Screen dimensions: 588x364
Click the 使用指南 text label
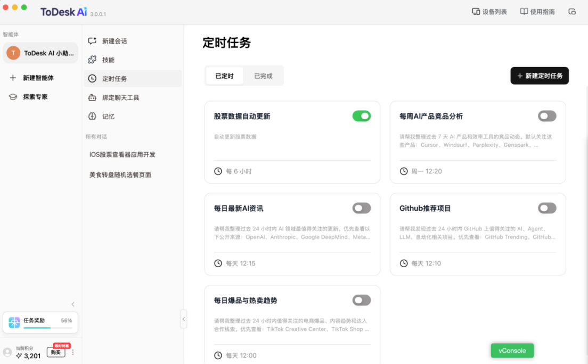pyautogui.click(x=542, y=12)
